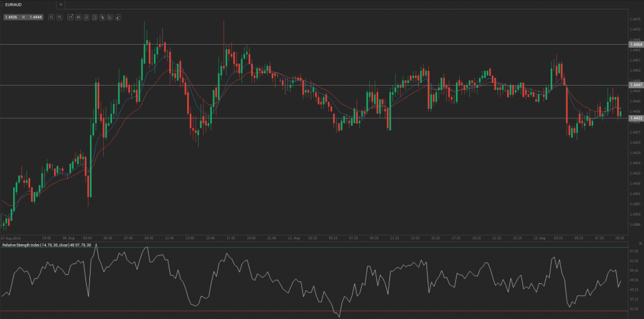Add a new chart tab with plus
Viewport: 644px width, 319px height.
point(60,4)
